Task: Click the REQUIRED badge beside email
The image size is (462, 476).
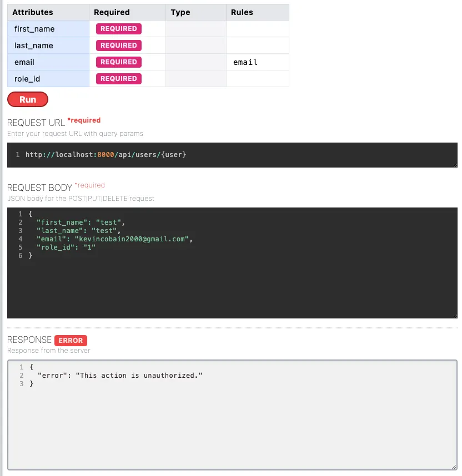Action: point(118,62)
